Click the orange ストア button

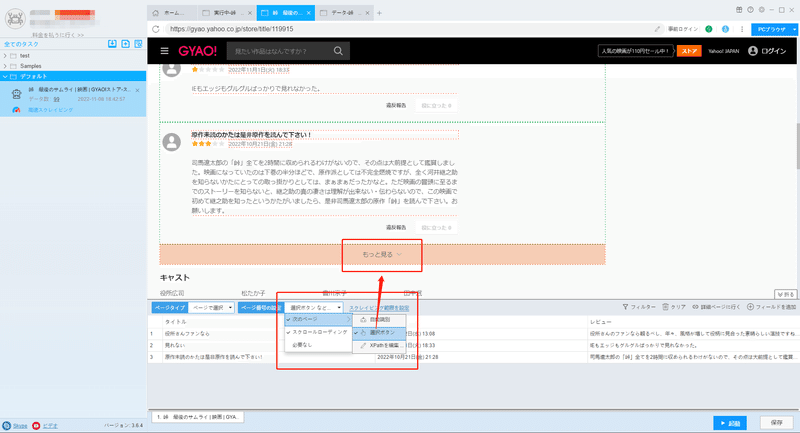(689, 51)
